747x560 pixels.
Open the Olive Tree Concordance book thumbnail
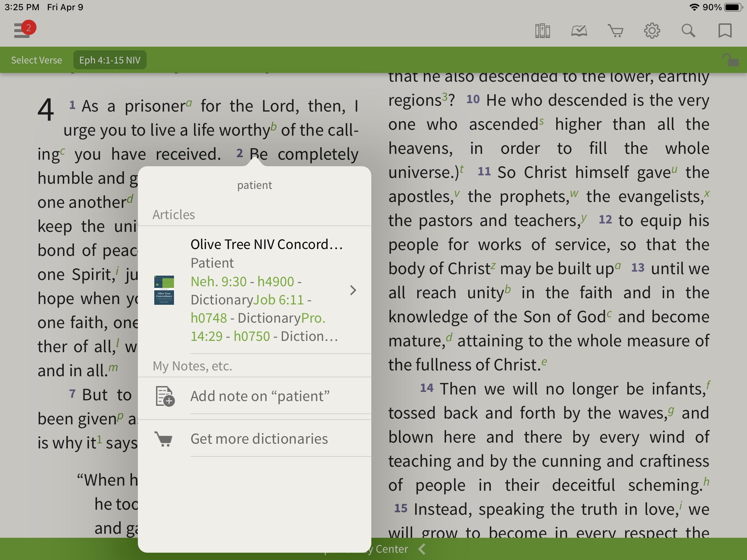point(164,290)
